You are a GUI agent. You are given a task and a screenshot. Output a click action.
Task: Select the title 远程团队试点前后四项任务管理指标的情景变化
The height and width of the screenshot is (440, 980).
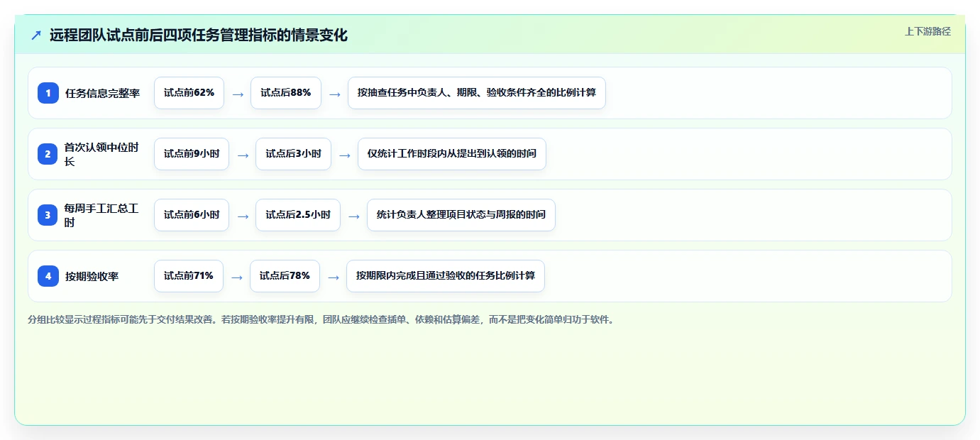point(199,35)
